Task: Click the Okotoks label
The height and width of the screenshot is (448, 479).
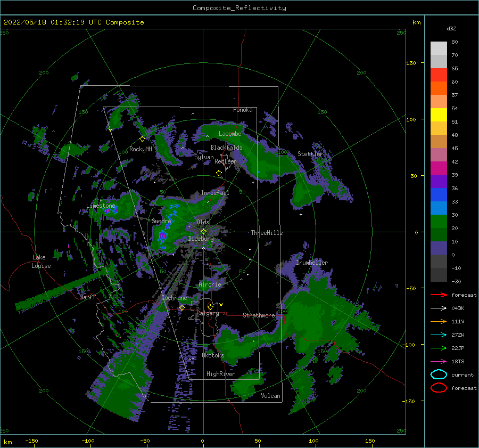Action: tap(213, 355)
